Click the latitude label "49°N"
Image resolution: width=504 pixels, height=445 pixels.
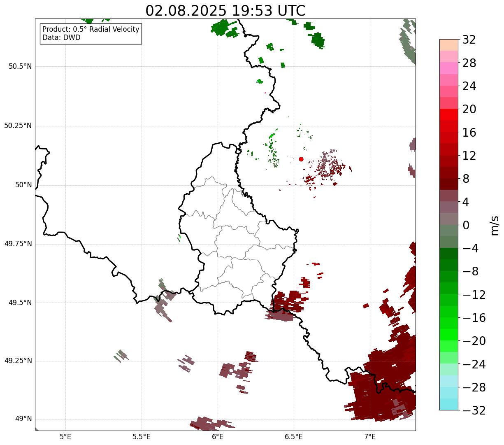23,419
